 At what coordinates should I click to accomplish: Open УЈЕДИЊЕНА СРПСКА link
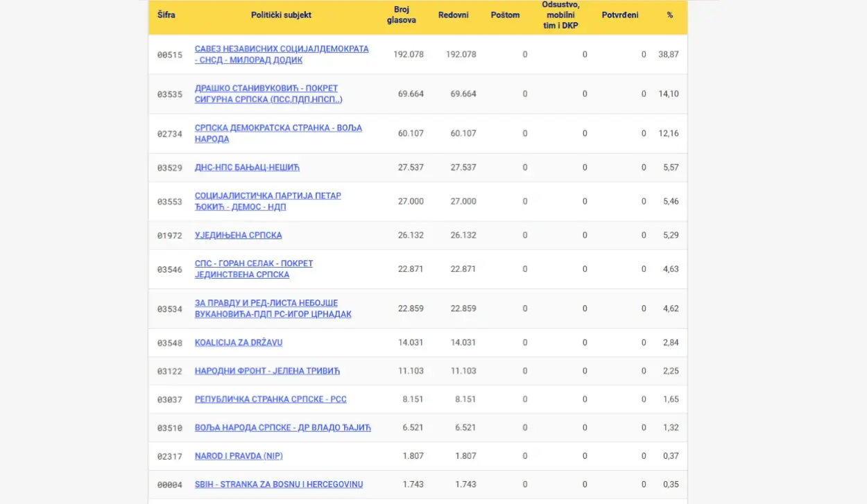238,235
